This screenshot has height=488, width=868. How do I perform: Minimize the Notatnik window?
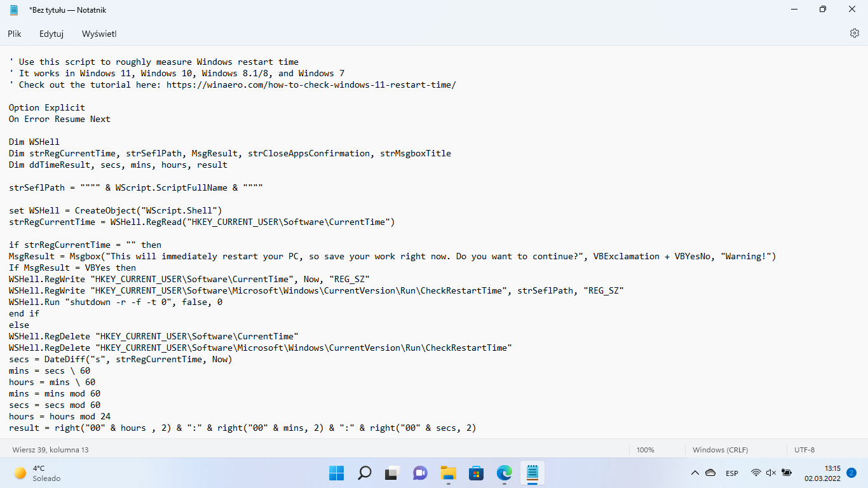794,9
